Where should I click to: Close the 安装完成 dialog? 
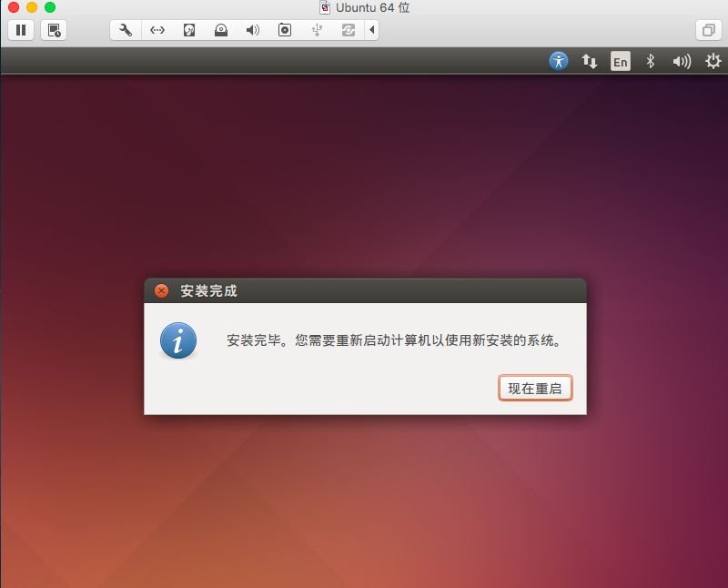pos(162,290)
